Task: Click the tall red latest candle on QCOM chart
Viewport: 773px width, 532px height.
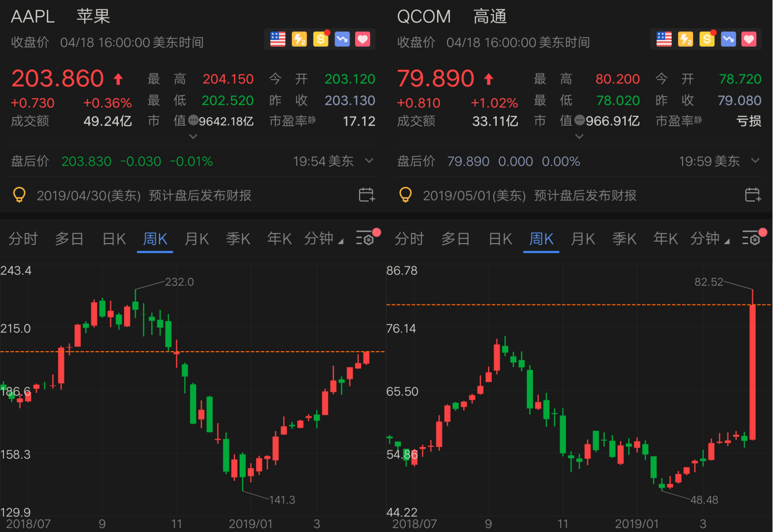Action: [x=752, y=372]
